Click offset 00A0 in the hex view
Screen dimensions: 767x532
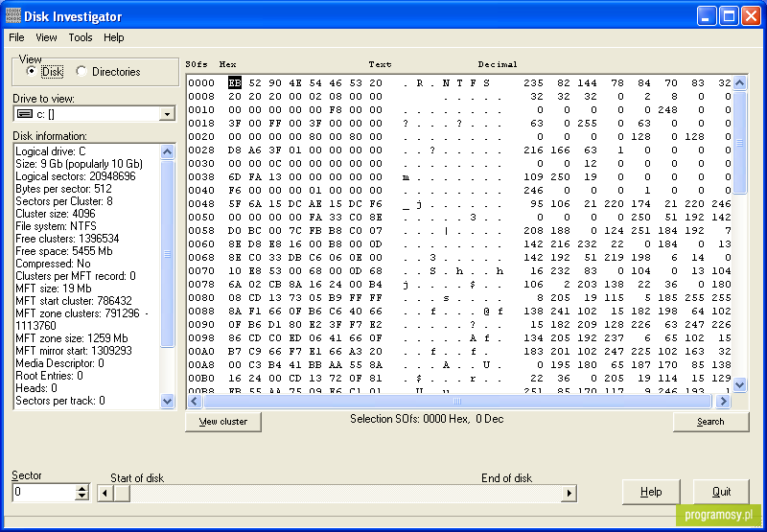tap(201, 352)
